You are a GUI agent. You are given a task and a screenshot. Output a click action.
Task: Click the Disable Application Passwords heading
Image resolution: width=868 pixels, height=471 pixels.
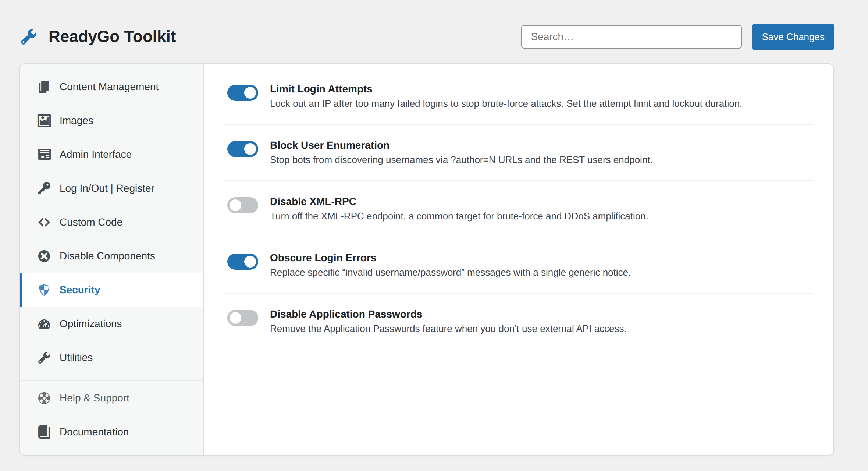[x=346, y=314]
